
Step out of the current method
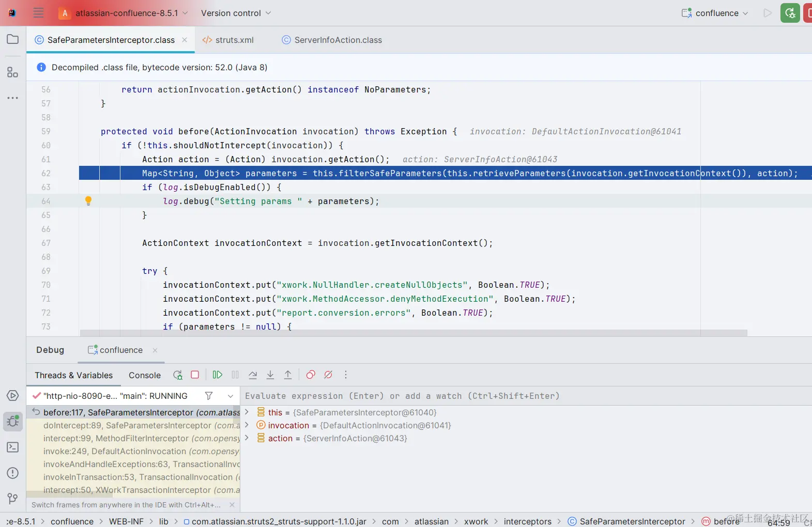coord(288,375)
